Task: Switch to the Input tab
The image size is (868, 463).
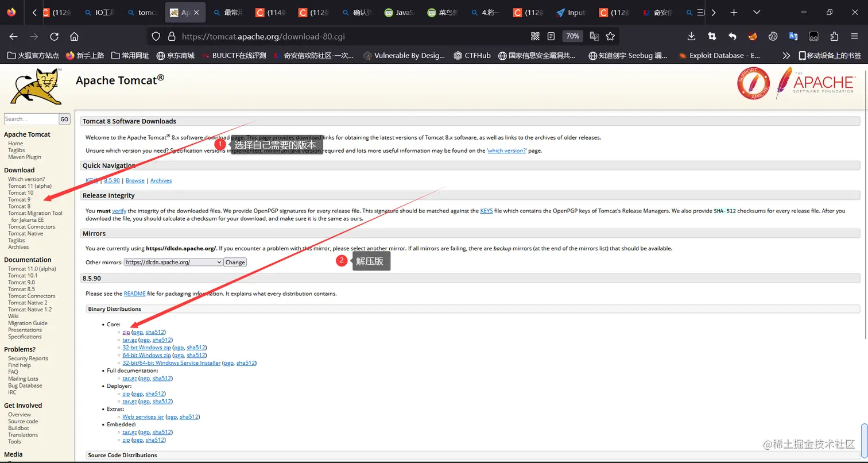Action: coord(572,13)
